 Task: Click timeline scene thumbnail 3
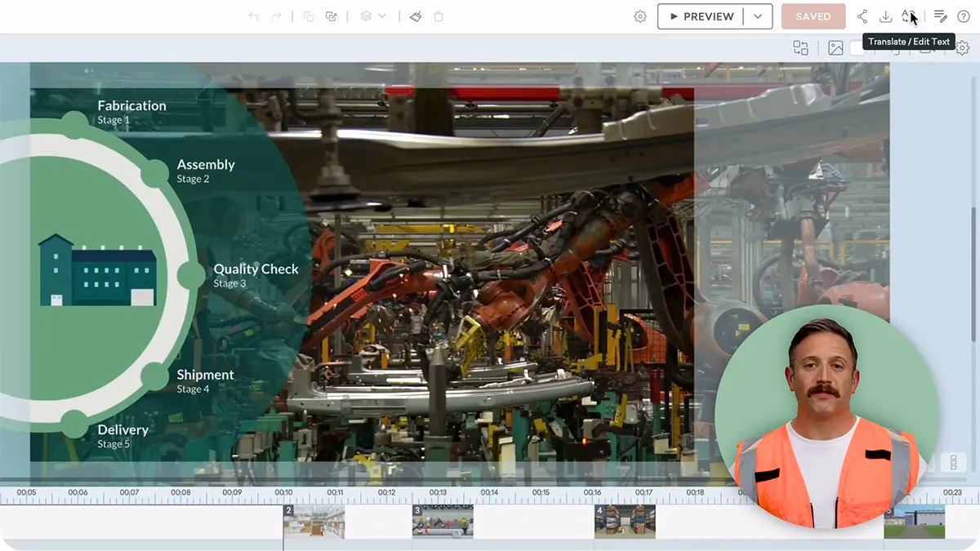pos(443,522)
